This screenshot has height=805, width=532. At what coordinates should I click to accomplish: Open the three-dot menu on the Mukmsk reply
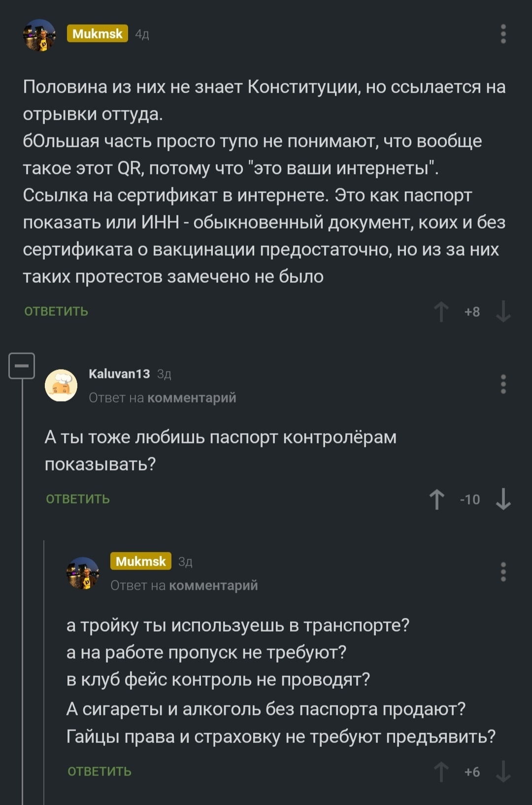click(503, 572)
